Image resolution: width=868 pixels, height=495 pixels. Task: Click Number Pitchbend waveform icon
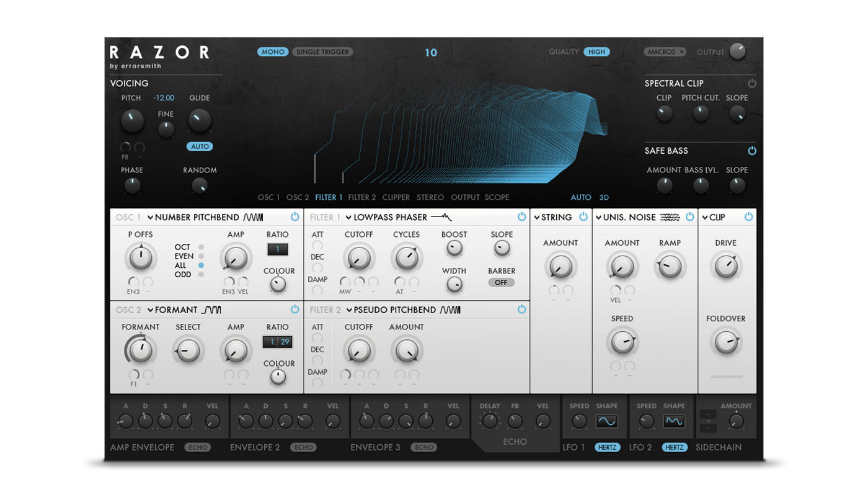253,217
